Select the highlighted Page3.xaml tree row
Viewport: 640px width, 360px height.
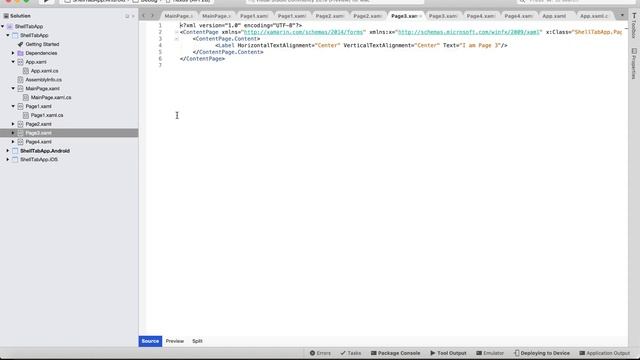point(69,133)
